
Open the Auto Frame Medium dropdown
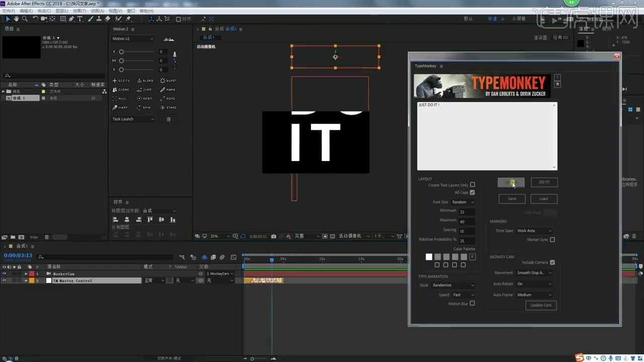(534, 295)
